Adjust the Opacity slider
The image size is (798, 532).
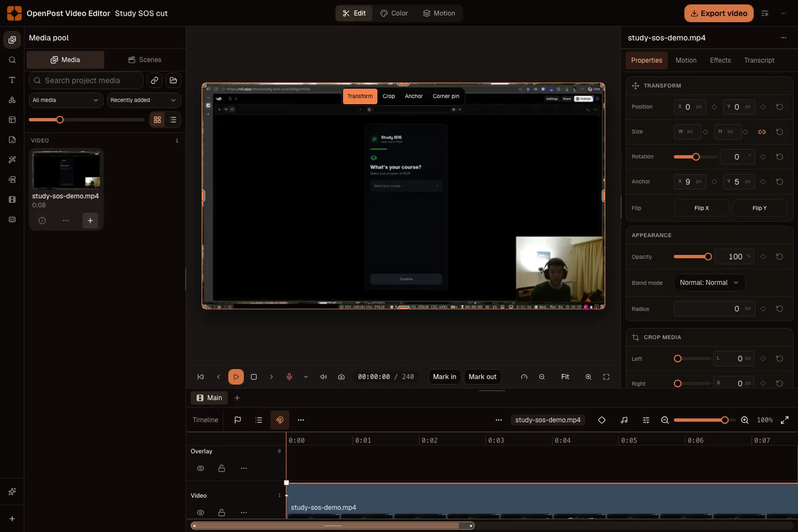[x=693, y=257]
